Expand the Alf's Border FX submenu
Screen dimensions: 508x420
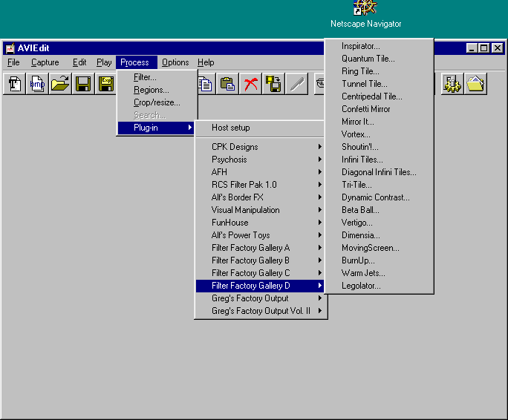tap(261, 197)
